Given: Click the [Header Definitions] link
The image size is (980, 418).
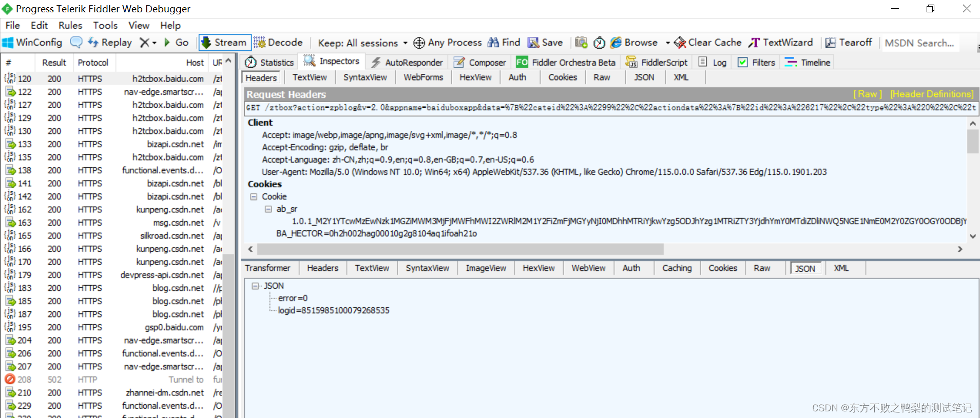Looking at the screenshot, I should tap(932, 94).
